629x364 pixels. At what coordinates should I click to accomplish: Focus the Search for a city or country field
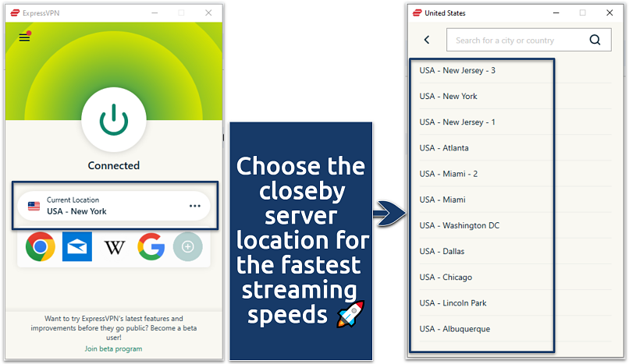[x=528, y=40]
